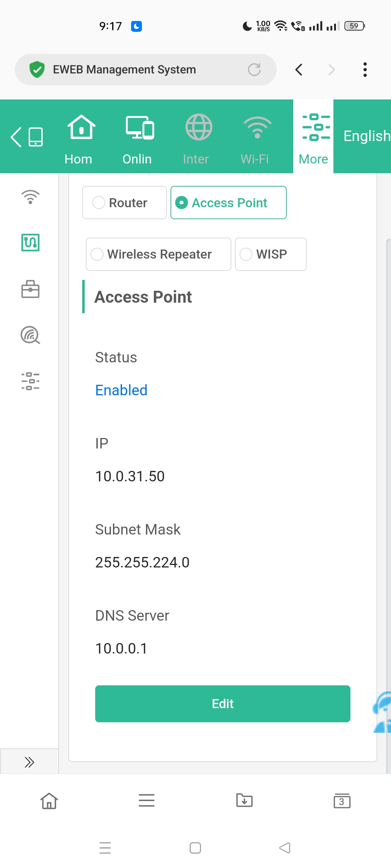The height and width of the screenshot is (868, 391).
Task: Open the sidebar advanced settings sliders icon
Action: pos(30,381)
